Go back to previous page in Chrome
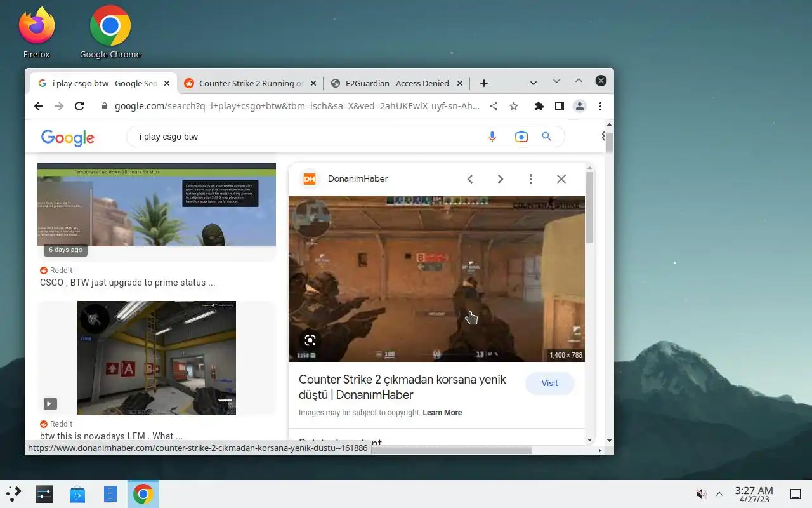812x508 pixels. point(39,106)
